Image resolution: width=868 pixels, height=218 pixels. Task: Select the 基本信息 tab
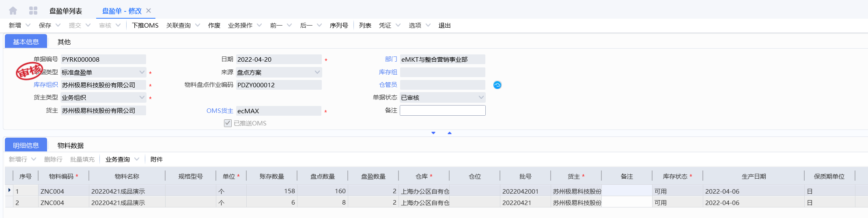(26, 42)
